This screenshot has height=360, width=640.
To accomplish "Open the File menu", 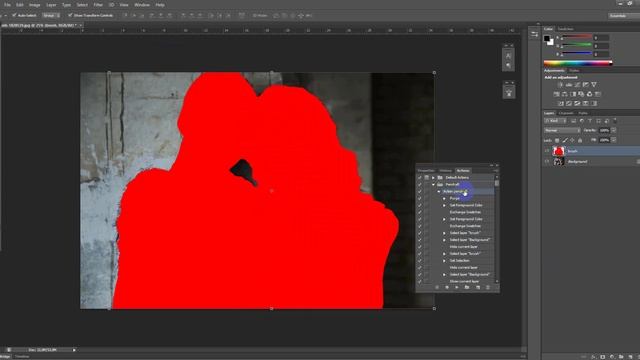I will [x=7, y=5].
